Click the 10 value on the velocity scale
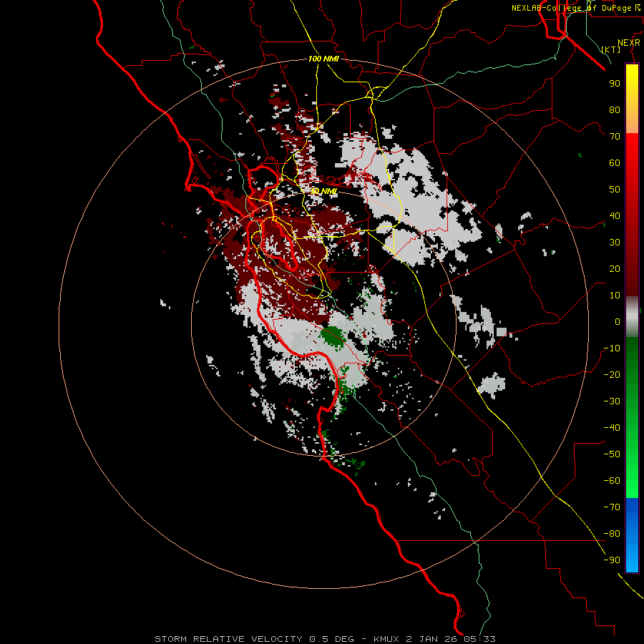 [x=615, y=296]
